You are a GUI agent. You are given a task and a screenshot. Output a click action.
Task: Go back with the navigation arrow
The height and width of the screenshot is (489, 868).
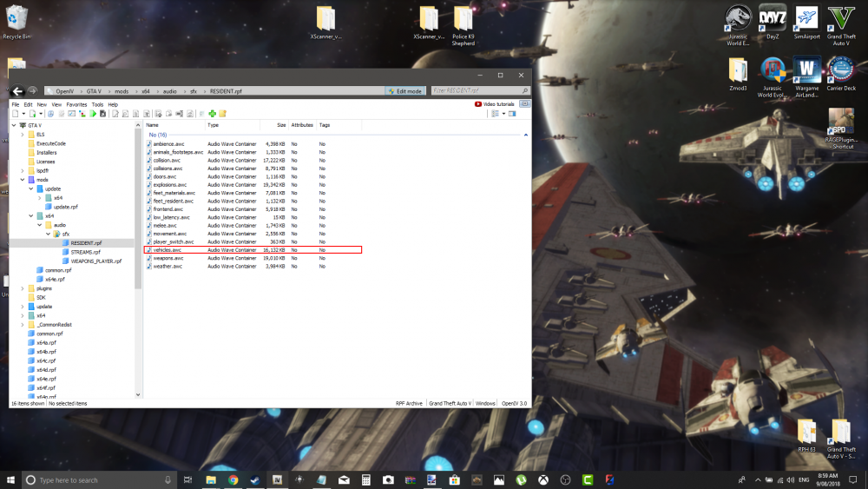(x=17, y=91)
